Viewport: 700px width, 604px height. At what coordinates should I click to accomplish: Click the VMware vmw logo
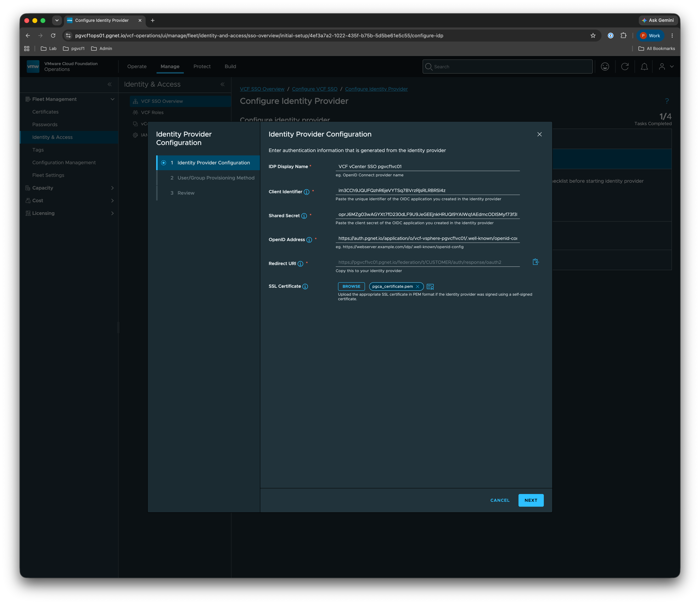pos(33,67)
